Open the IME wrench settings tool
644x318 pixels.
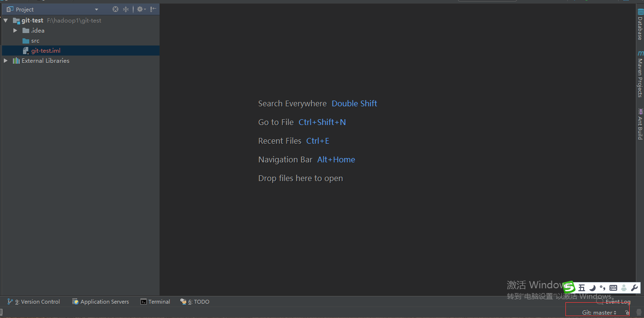[x=634, y=288]
